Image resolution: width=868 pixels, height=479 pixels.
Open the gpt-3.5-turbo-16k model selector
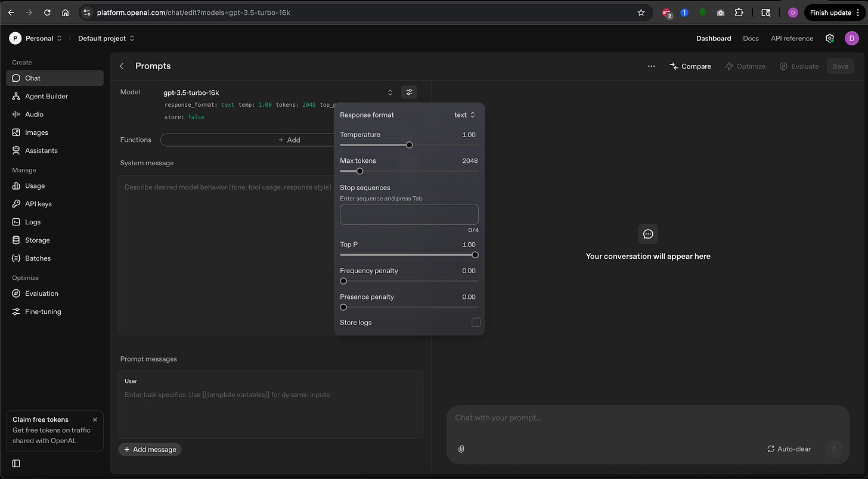278,92
